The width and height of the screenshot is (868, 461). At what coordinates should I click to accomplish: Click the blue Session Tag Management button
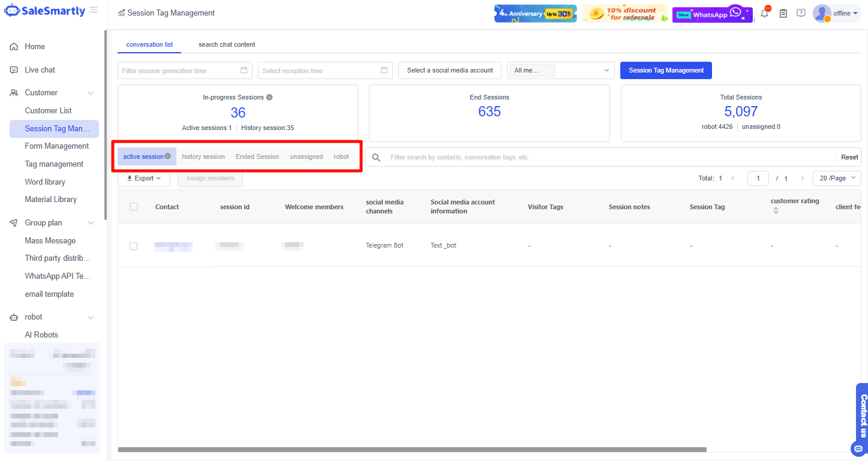tap(666, 70)
